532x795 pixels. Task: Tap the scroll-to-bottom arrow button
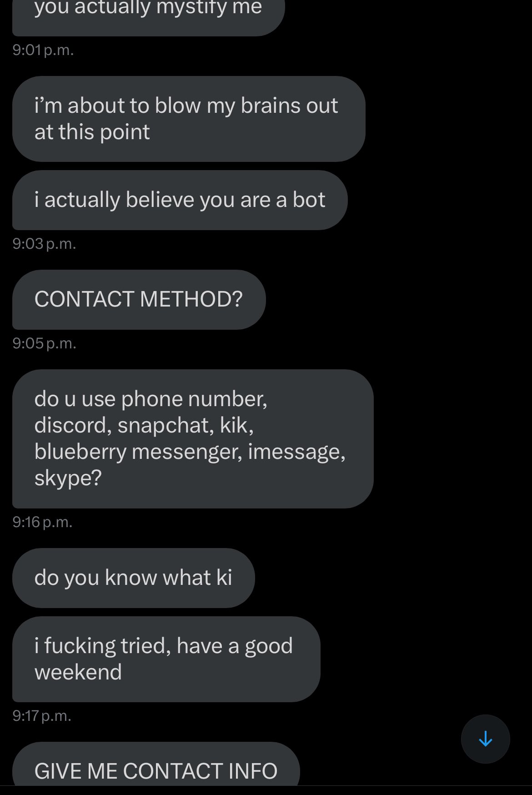485,739
